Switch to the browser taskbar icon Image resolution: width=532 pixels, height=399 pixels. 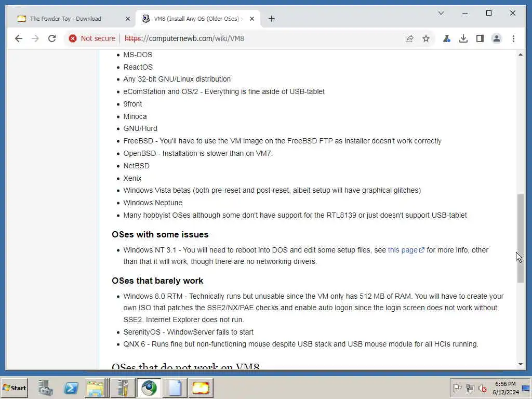149,388
